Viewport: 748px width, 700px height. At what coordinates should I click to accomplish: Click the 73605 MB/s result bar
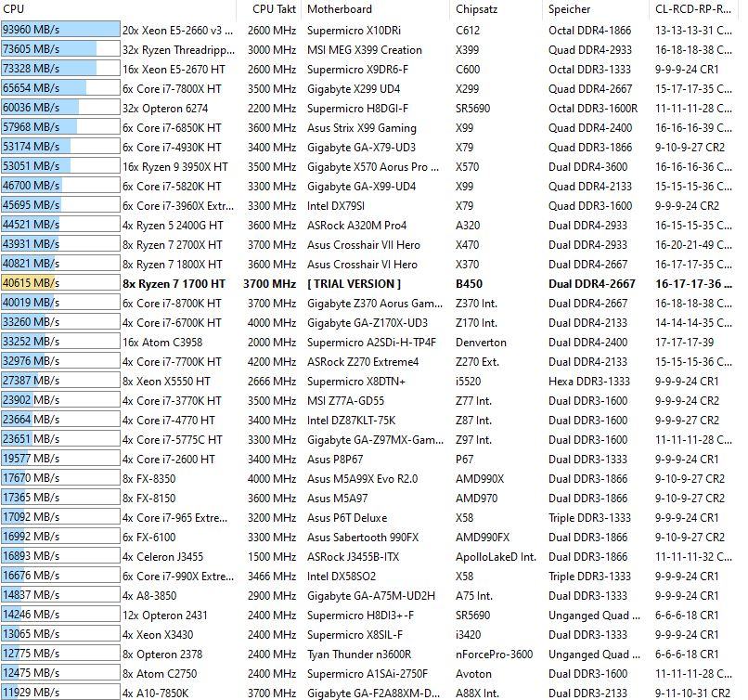click(x=60, y=48)
